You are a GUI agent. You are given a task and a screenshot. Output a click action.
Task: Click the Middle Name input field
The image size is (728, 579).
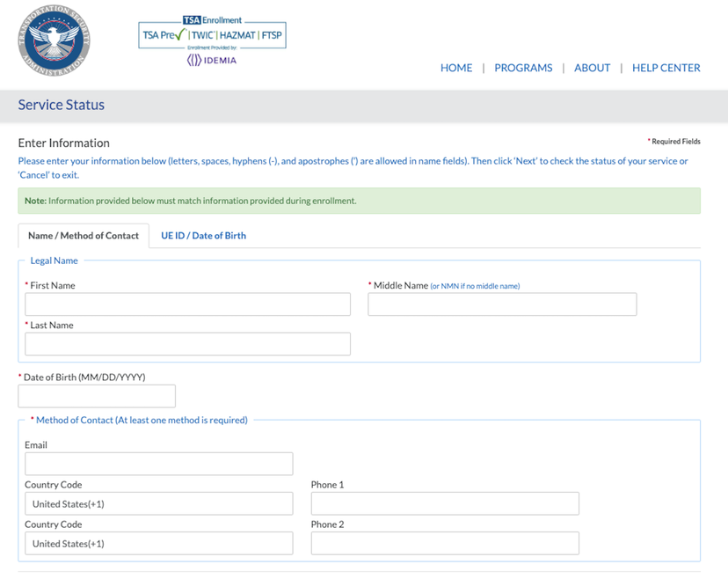tap(502, 304)
